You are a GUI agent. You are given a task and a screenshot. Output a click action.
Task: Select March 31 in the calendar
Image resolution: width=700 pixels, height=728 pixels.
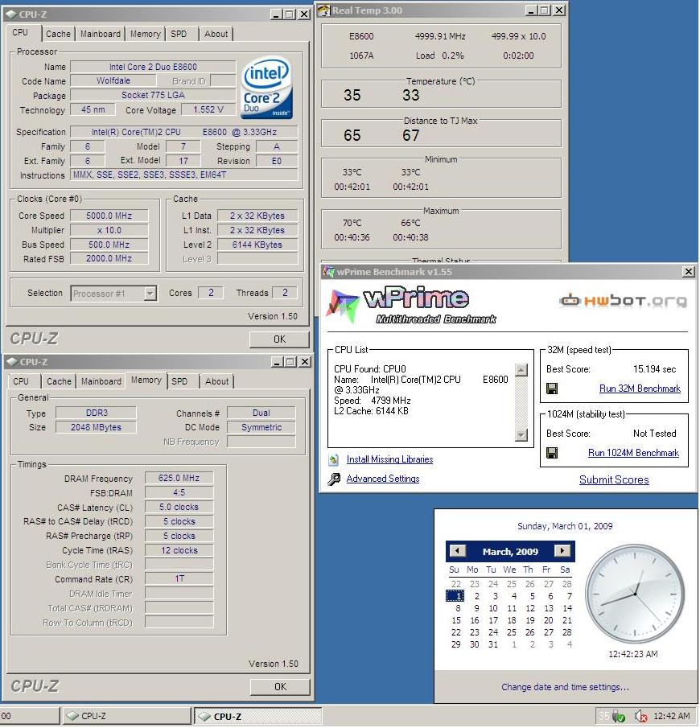pyautogui.click(x=493, y=644)
